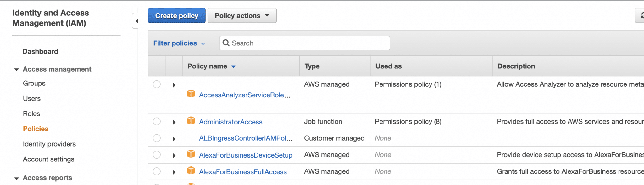644x185 pixels.
Task: Select the AlexaForBusinessFullAccess radio button
Action: (x=157, y=171)
